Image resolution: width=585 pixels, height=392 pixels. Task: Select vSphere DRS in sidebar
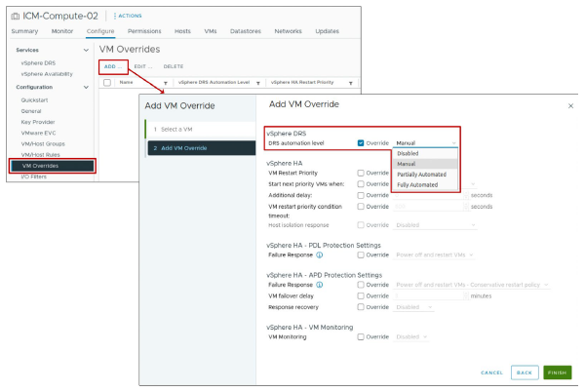(38, 63)
